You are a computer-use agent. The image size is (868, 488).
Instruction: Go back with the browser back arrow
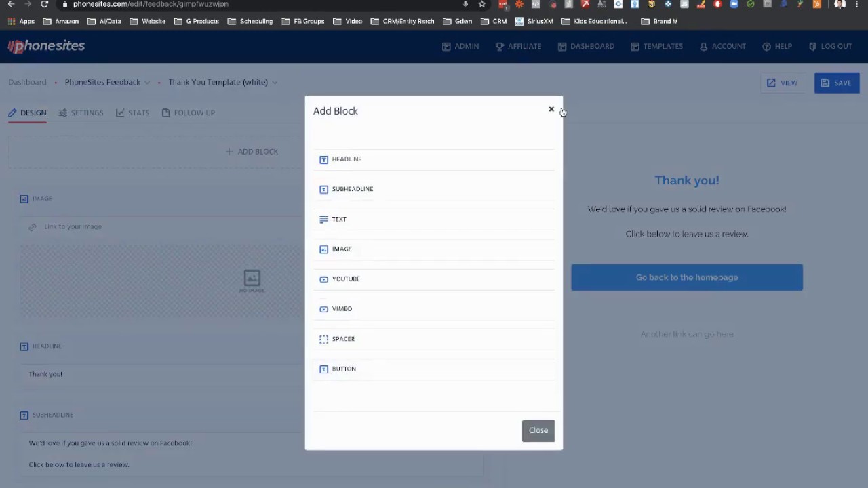click(11, 4)
